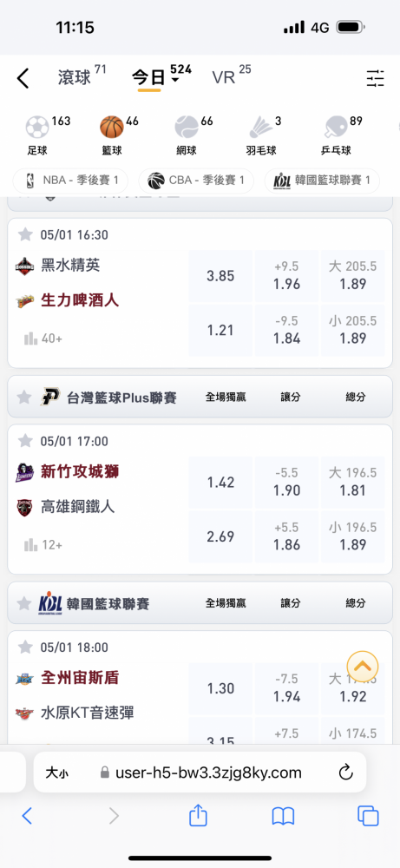Open stats chart icon beside 40+
Image resolution: width=400 pixels, height=868 pixels.
click(30, 339)
